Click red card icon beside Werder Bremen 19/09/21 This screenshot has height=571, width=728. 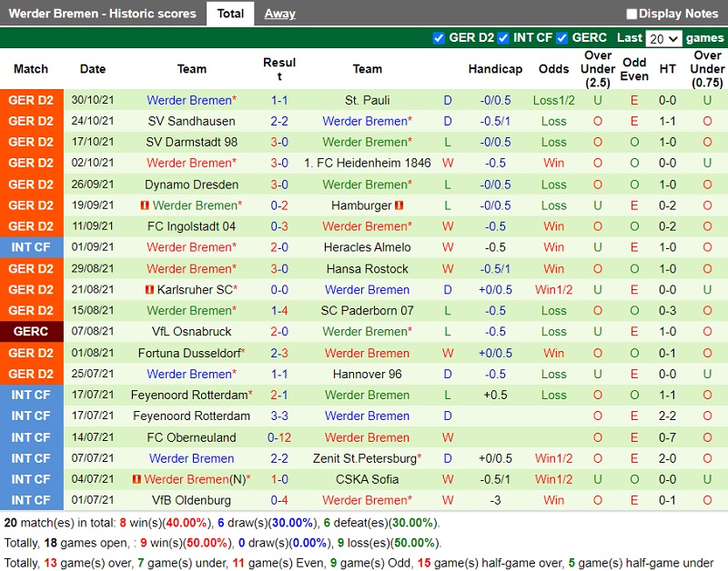145,205
